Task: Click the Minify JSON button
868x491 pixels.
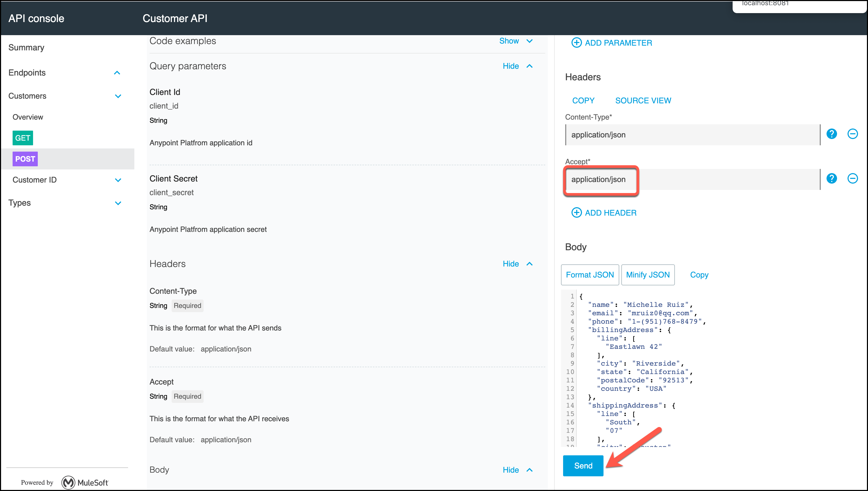Action: point(648,275)
